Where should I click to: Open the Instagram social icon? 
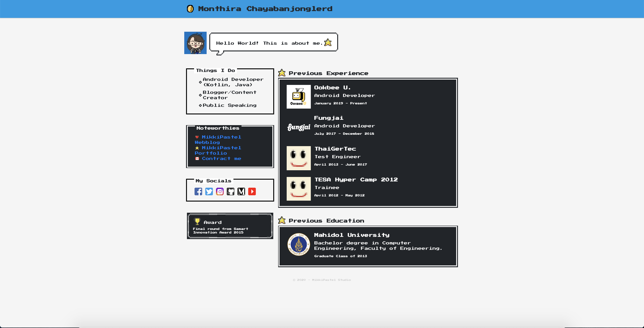click(x=220, y=192)
